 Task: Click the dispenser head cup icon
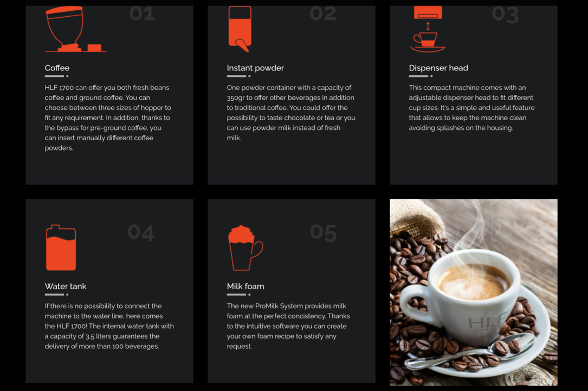click(x=428, y=29)
